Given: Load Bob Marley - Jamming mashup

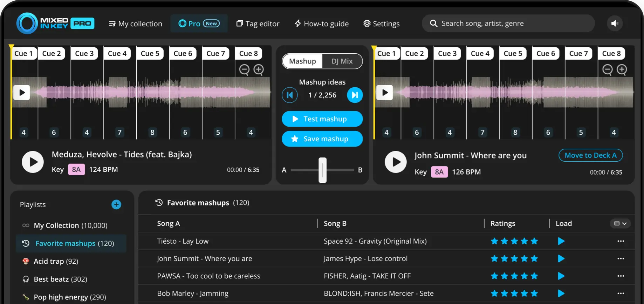Looking at the screenshot, I should coord(561,293).
